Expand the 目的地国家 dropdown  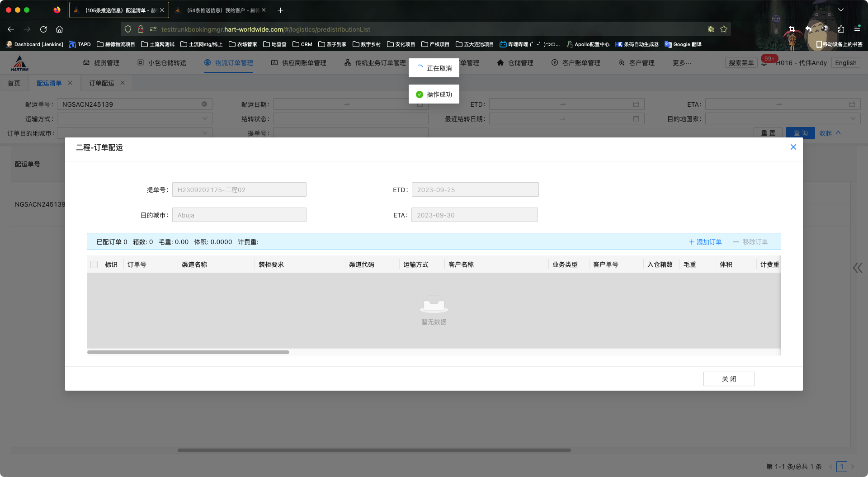[782, 119]
